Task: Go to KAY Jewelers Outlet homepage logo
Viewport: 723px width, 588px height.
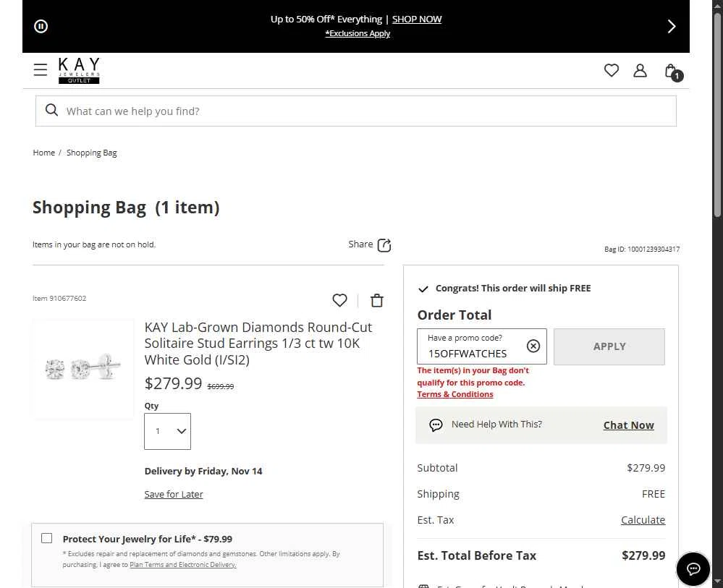Action: pos(79,70)
